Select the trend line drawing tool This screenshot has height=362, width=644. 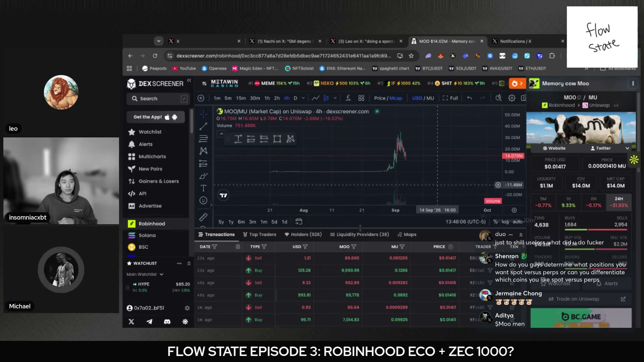click(x=203, y=126)
